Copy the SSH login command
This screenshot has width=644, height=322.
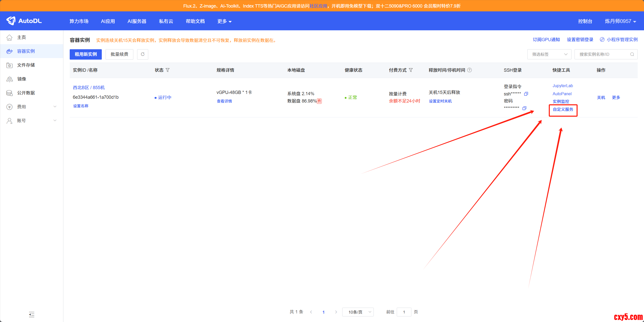526,94
